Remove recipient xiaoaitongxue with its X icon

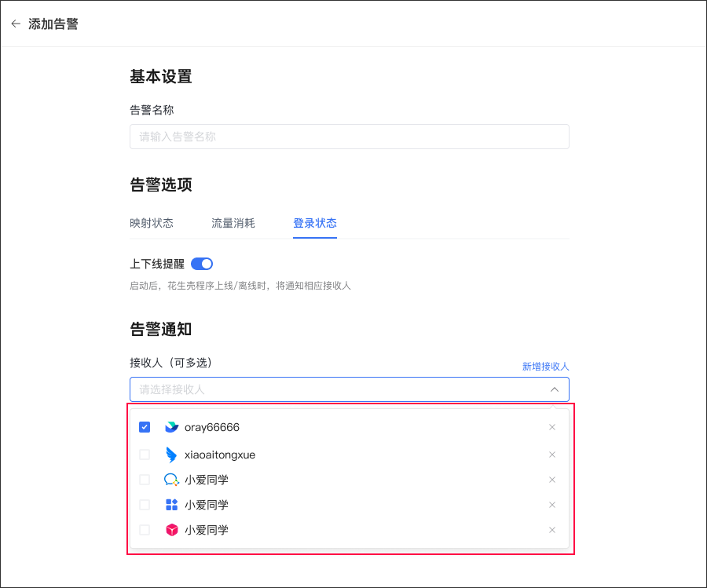coord(552,455)
